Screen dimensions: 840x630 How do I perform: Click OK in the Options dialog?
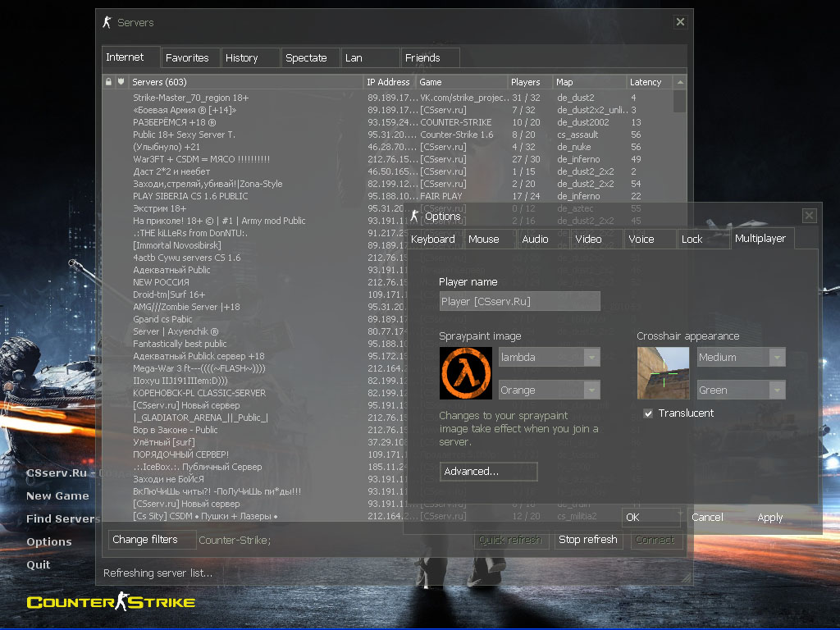click(652, 517)
